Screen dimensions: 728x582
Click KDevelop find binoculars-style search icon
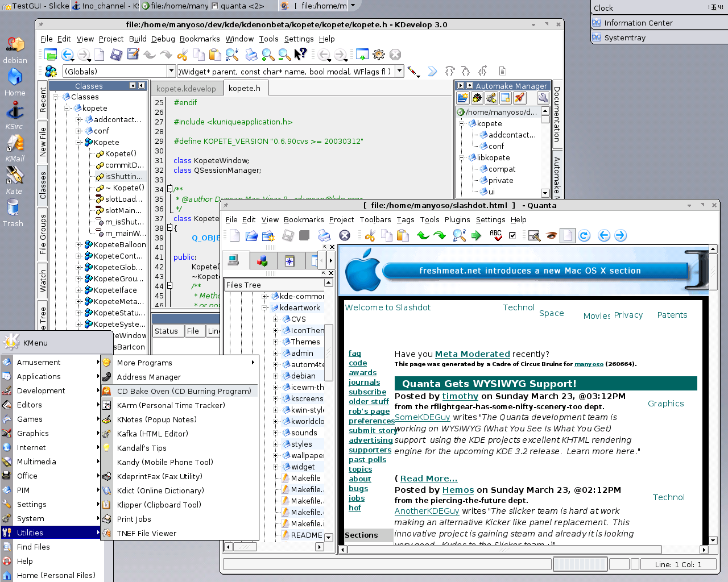[231, 55]
